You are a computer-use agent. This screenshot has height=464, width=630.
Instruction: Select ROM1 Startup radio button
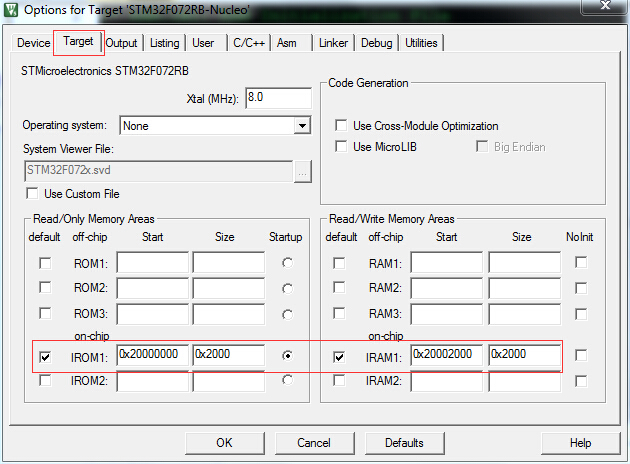point(287,263)
